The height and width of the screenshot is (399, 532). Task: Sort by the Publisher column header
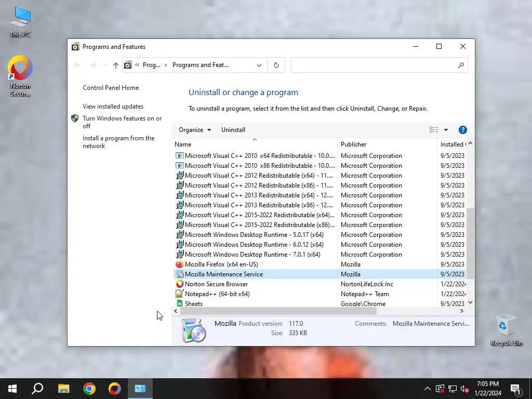tap(387, 144)
